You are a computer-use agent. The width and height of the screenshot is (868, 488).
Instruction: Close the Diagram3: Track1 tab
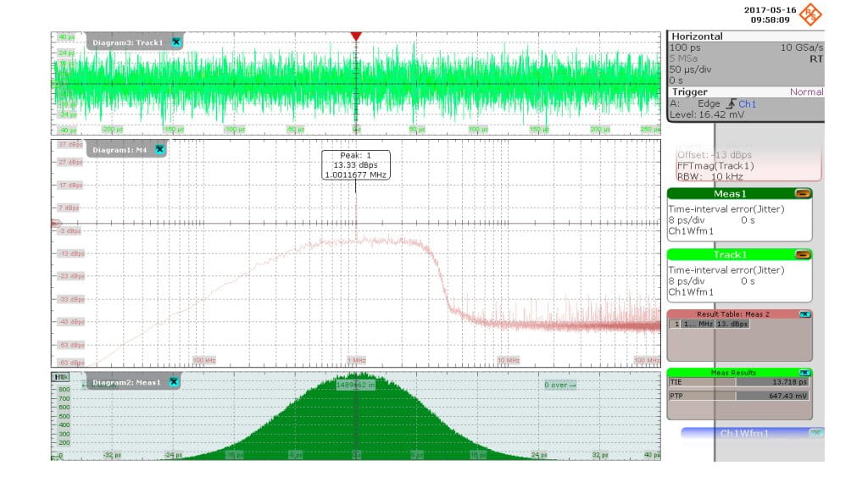[x=175, y=42]
